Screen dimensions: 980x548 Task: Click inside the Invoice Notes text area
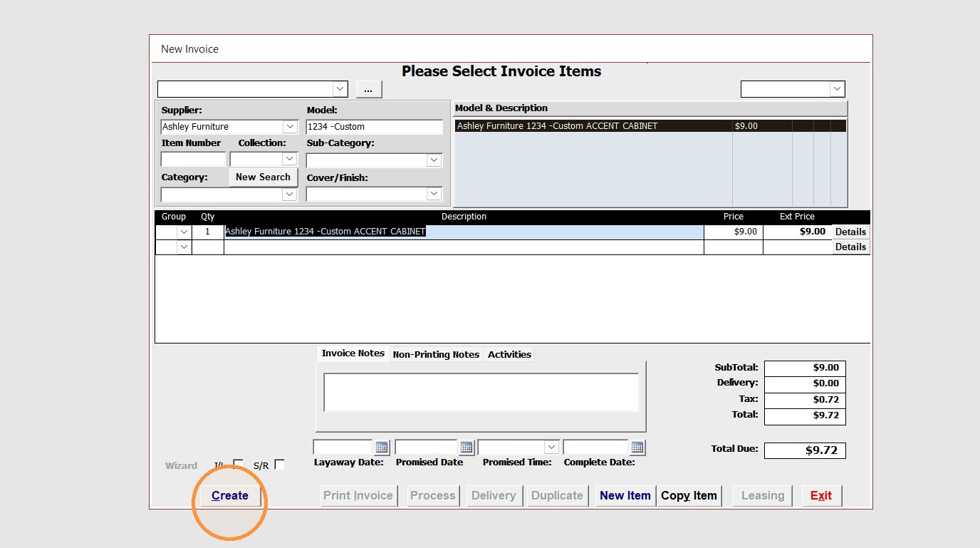click(481, 393)
